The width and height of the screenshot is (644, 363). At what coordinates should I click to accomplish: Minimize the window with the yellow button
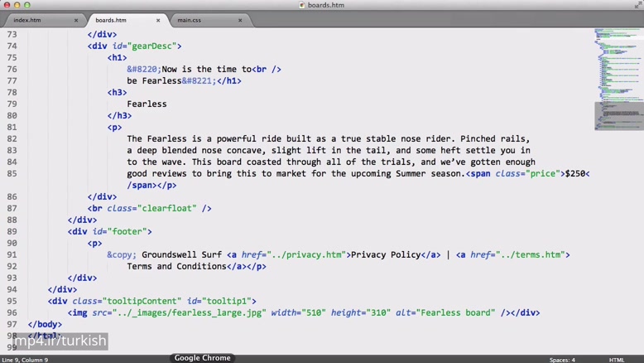pyautogui.click(x=17, y=5)
